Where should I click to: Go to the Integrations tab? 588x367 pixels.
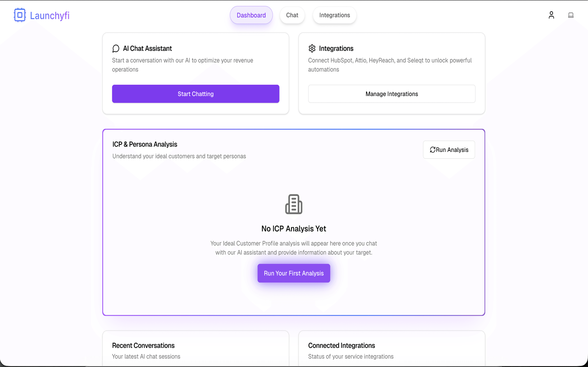click(x=334, y=15)
